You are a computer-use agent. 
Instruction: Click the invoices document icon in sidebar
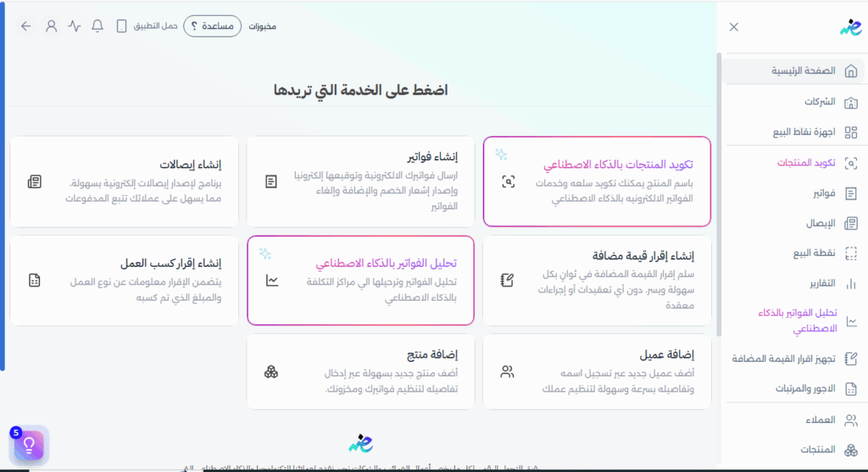[851, 193]
